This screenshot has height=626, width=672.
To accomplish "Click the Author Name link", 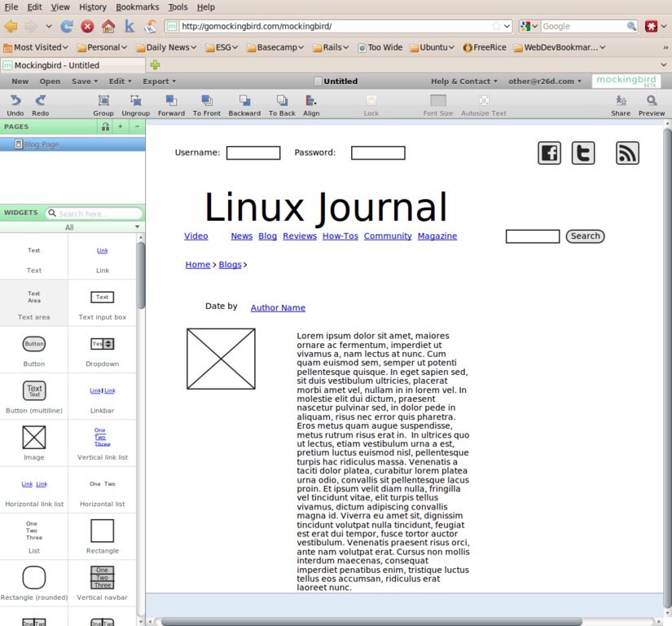I will click(x=278, y=308).
